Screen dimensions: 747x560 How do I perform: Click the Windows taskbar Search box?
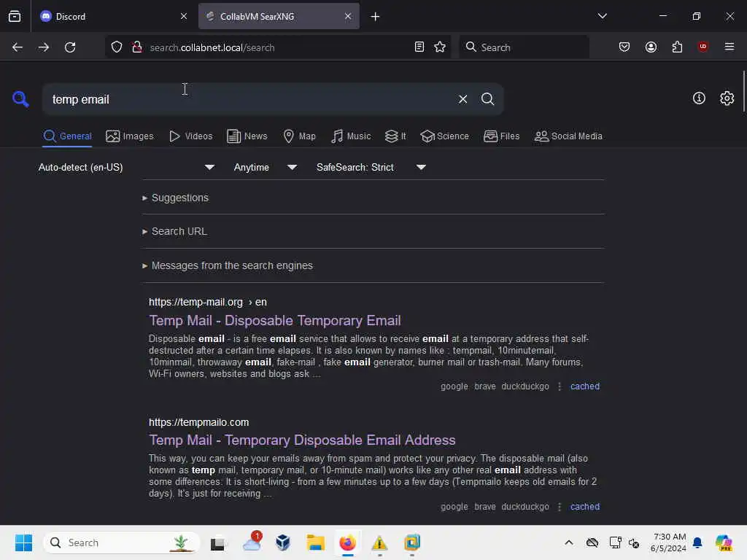pyautogui.click(x=122, y=542)
